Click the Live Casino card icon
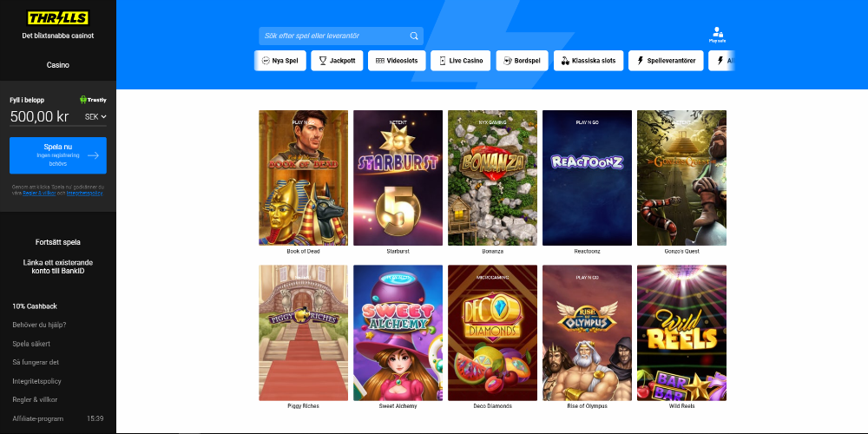Screen dimensions: 868x434 point(443,61)
